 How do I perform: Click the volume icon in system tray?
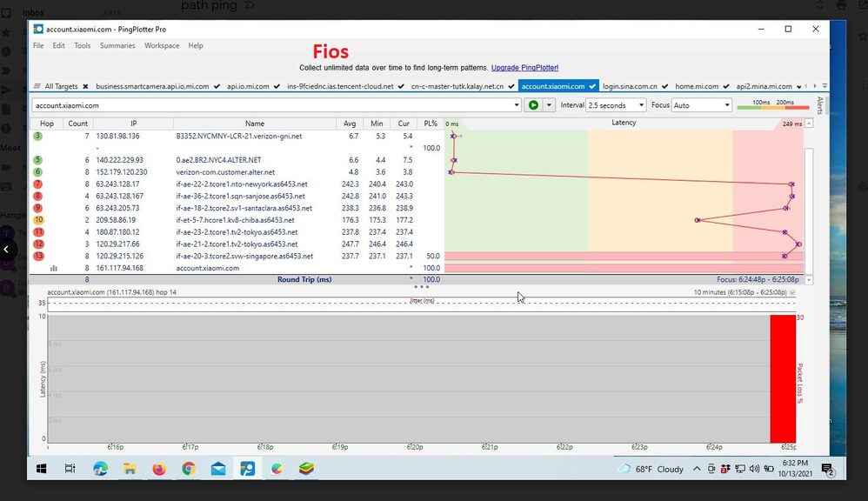tap(754, 469)
